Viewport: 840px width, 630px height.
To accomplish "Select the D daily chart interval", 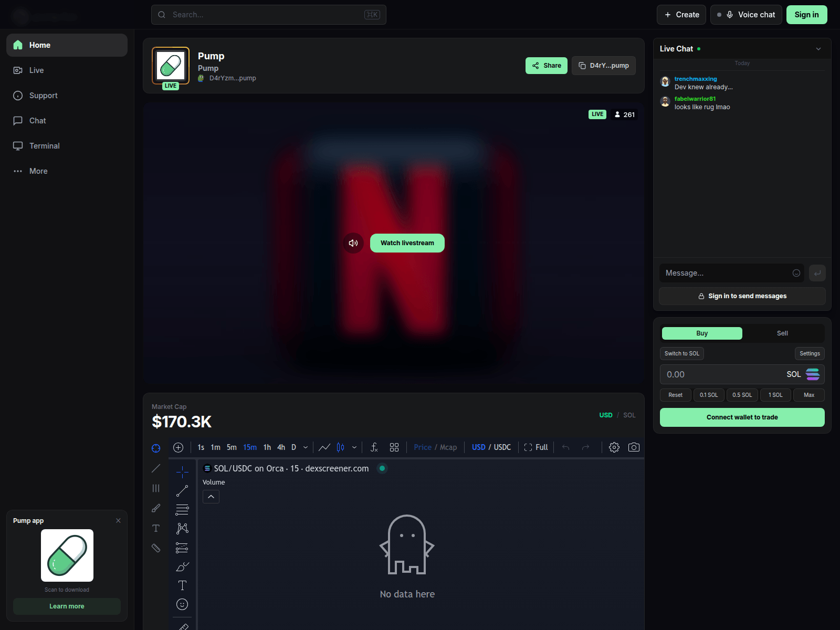I will click(x=294, y=447).
